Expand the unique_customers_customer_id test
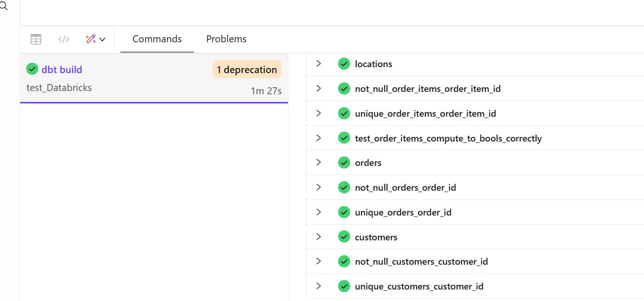 [x=319, y=286]
